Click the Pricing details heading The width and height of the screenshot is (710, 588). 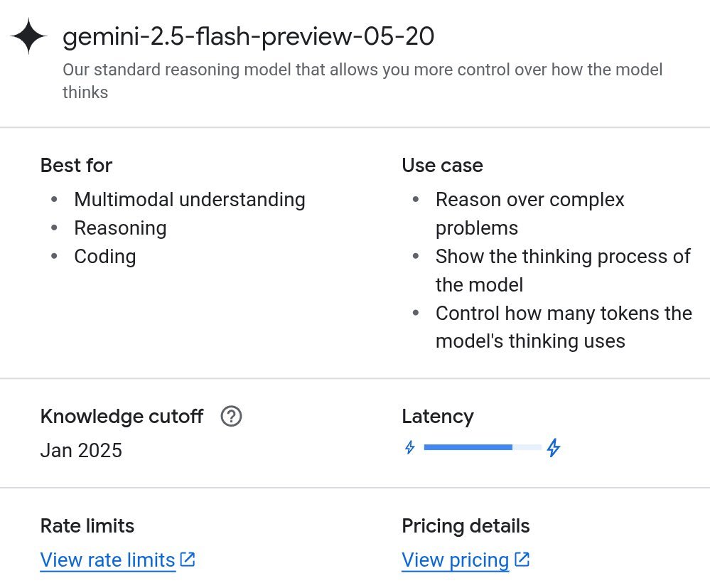466,526
